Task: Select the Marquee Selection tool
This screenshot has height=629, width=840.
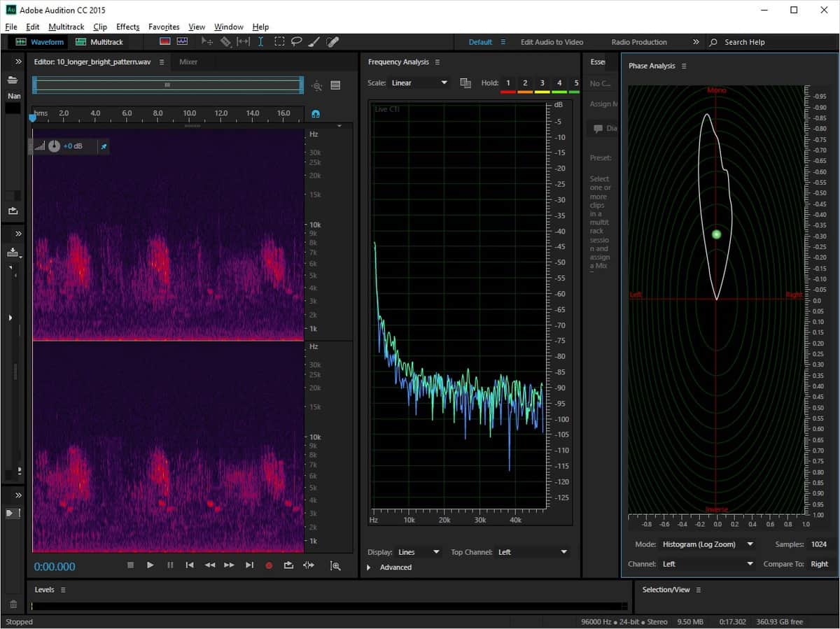Action: coord(279,42)
